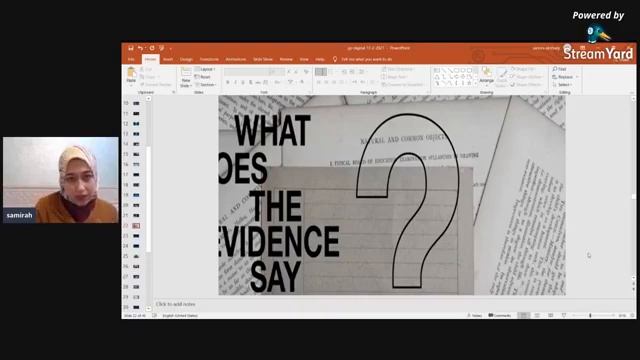Screen dimensions: 640x360
Task: Select slide 29 thumbnail
Action: [x=136, y=297]
